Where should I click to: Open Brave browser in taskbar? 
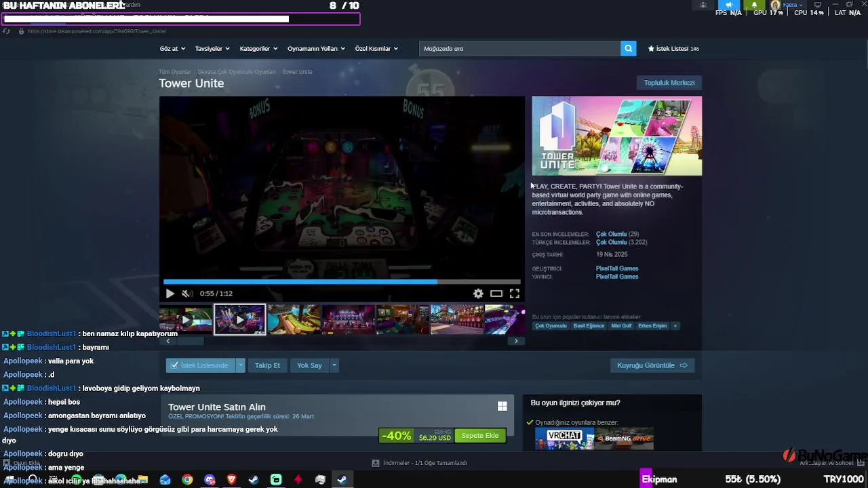click(x=232, y=480)
